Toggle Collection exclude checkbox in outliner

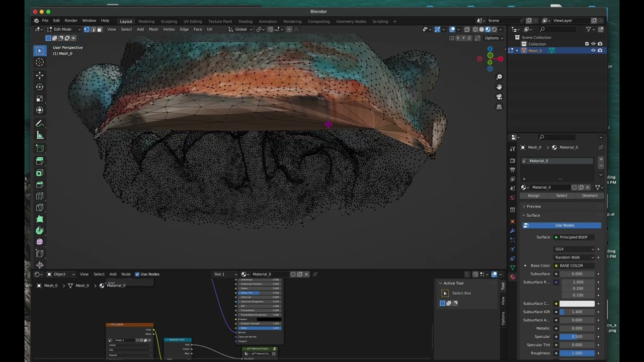coord(587,44)
